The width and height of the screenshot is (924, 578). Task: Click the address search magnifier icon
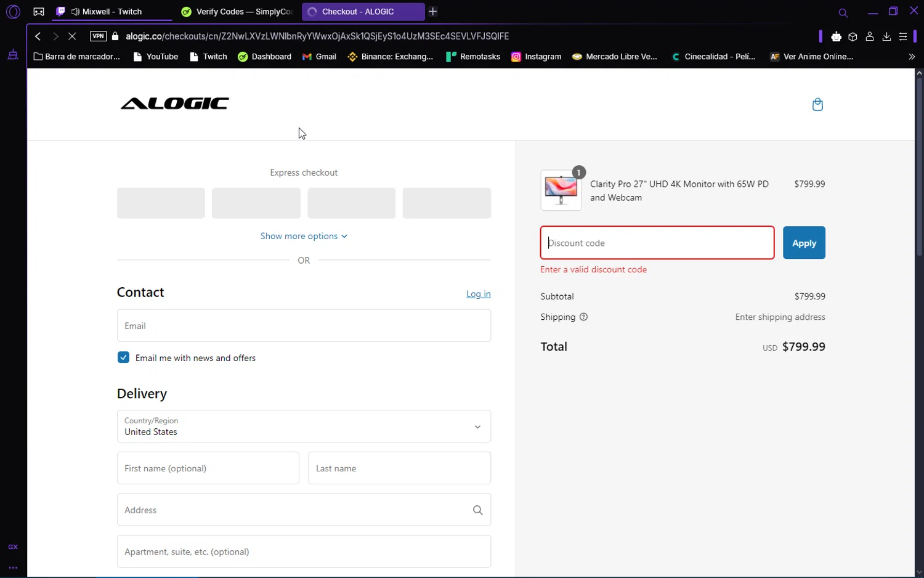tap(477, 510)
